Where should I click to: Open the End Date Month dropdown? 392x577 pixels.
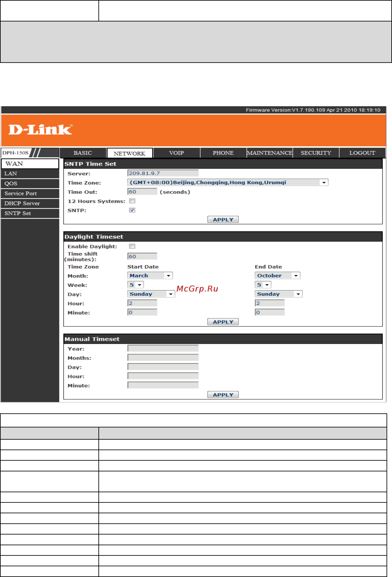point(277,276)
